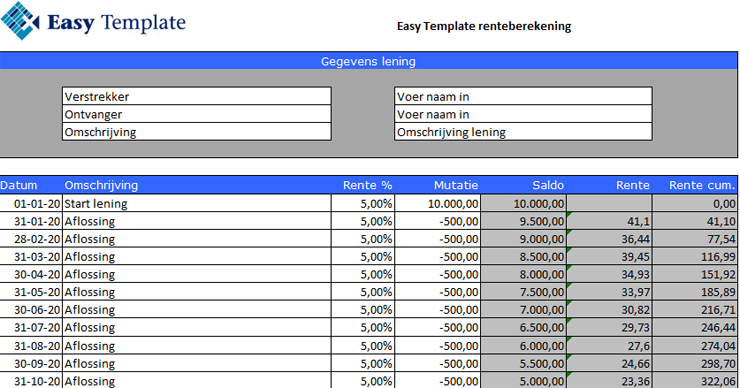The image size is (740, 388).
Task: Select the 5,00% cell in 01-01-20 row
Action: click(x=363, y=203)
